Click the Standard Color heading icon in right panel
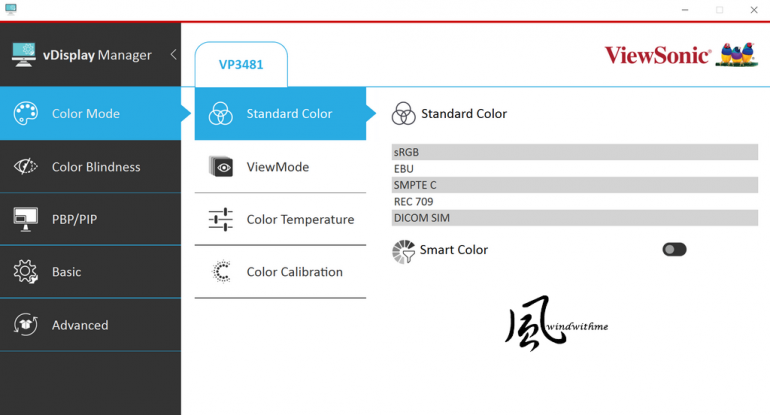This screenshot has height=415, width=770. [x=404, y=113]
